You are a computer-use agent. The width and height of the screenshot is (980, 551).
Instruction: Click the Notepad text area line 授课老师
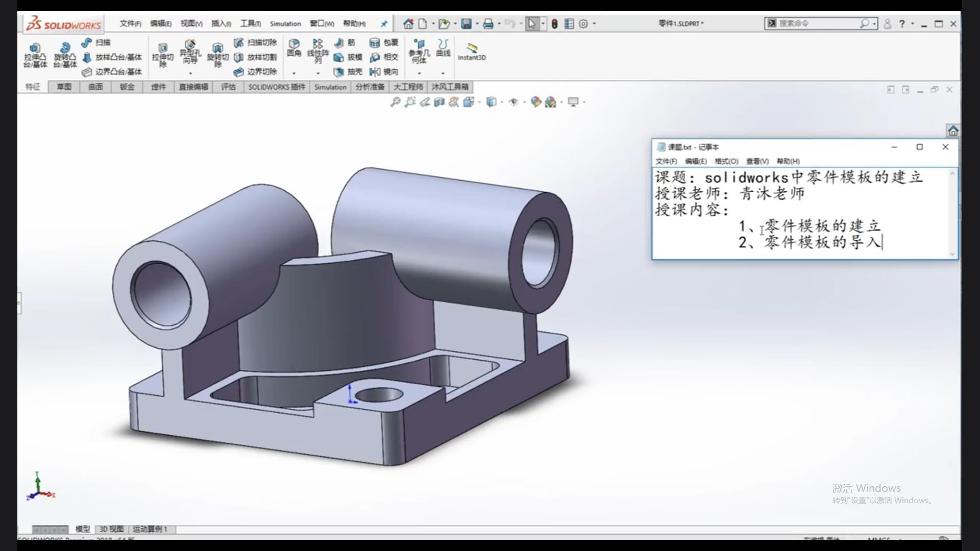click(730, 193)
